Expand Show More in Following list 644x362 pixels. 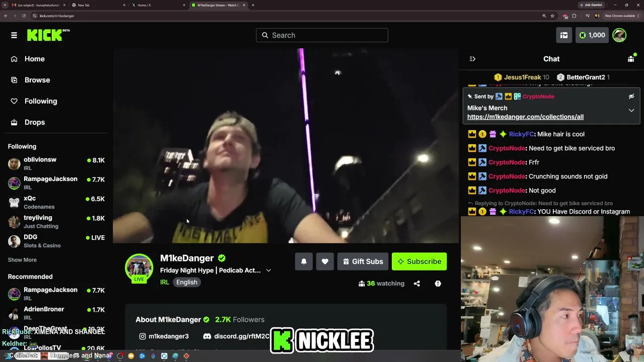(x=22, y=260)
